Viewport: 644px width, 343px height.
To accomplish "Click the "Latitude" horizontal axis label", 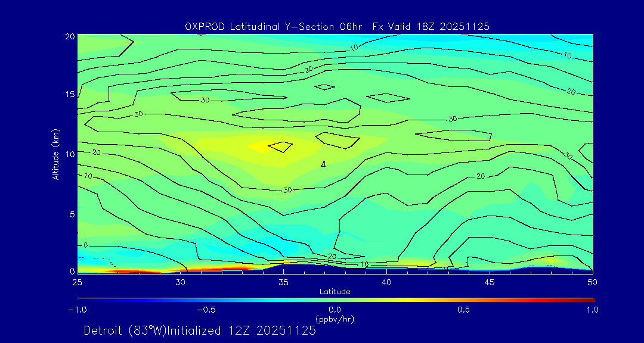I will pos(335,292).
